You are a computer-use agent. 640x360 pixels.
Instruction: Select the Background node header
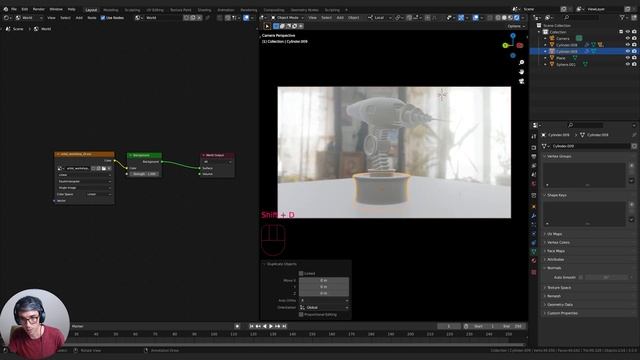144,155
